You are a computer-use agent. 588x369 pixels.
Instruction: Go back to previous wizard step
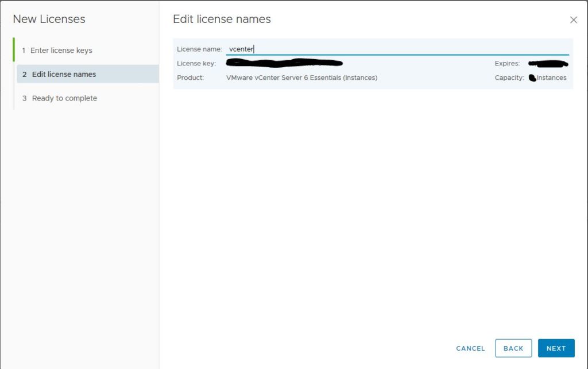coord(513,348)
